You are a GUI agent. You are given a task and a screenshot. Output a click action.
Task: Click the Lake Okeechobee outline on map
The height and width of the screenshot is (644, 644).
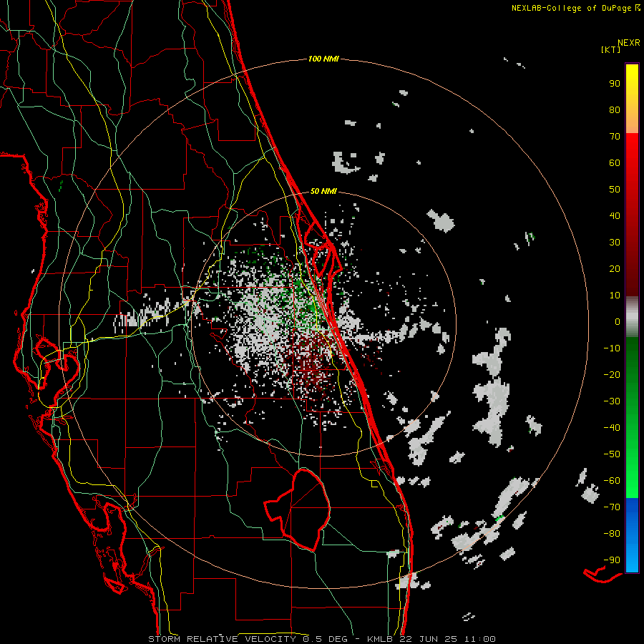(x=297, y=509)
